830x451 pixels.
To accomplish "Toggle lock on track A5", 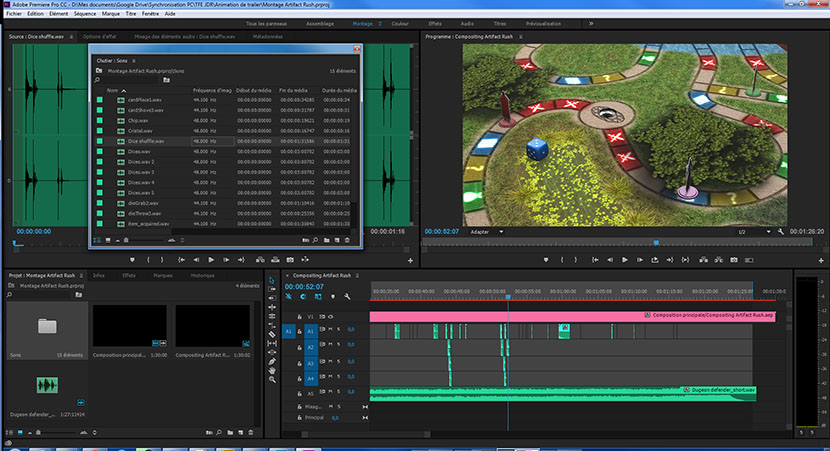I will pyautogui.click(x=299, y=393).
